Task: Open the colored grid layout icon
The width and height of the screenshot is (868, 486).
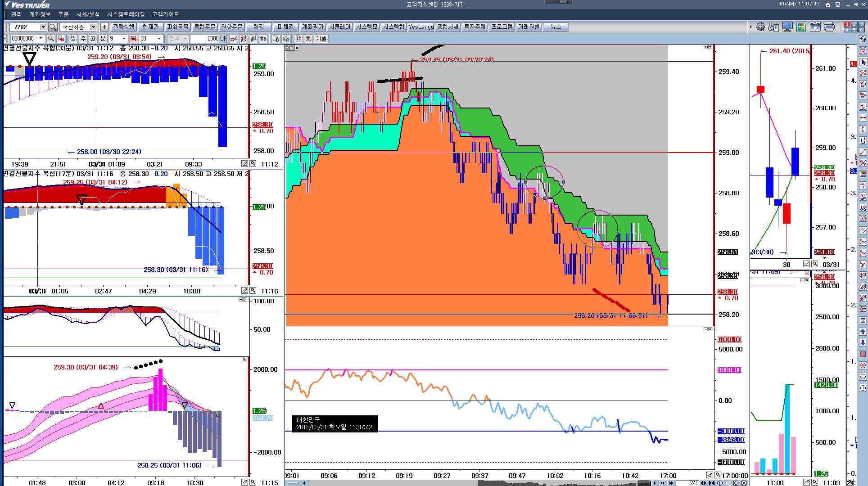Action: click(x=801, y=27)
